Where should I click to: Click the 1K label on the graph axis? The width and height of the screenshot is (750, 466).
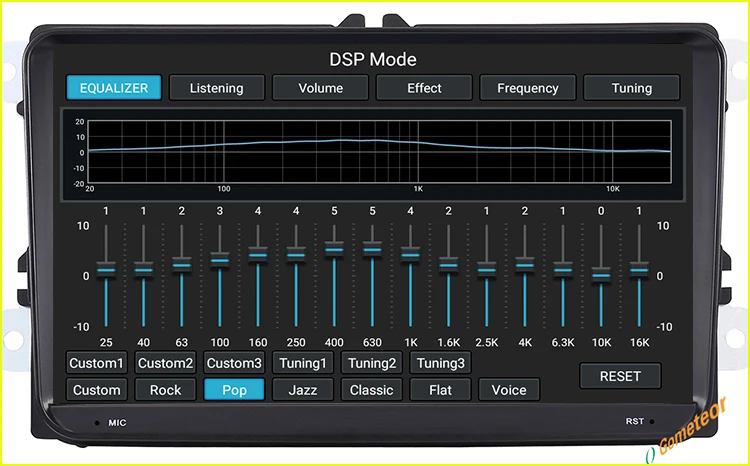pos(418,189)
